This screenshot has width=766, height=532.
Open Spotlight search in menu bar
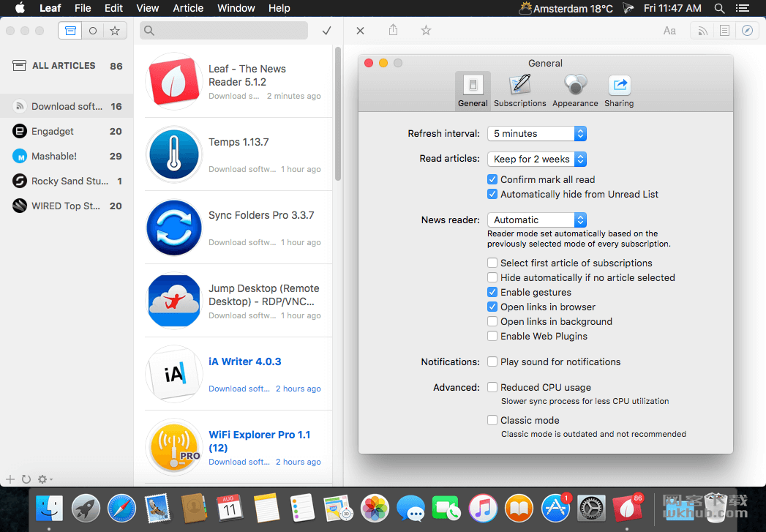point(719,8)
